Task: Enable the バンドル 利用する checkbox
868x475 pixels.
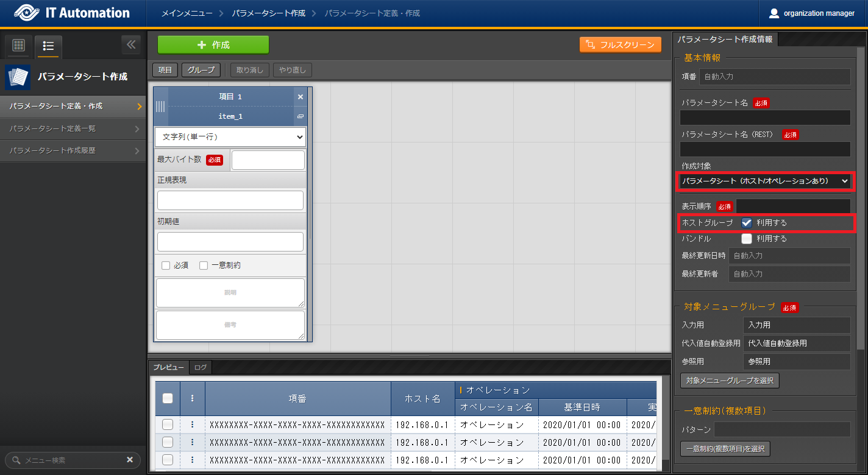Action: (x=747, y=239)
